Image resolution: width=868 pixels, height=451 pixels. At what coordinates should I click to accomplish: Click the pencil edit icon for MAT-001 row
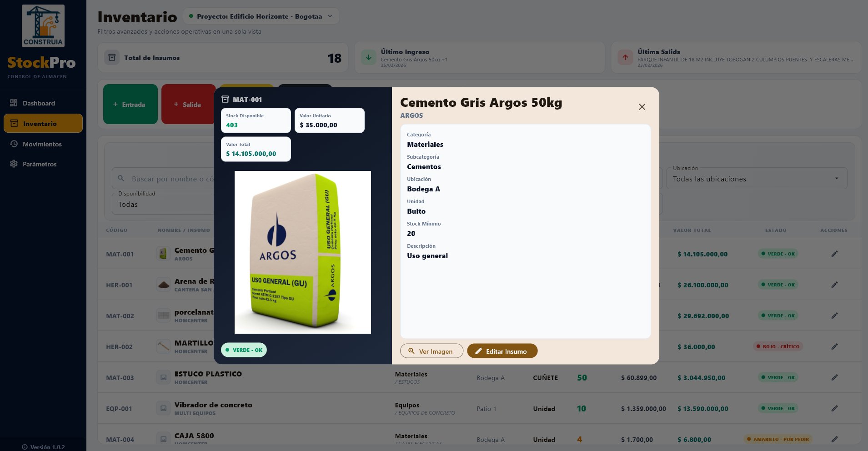pos(834,254)
